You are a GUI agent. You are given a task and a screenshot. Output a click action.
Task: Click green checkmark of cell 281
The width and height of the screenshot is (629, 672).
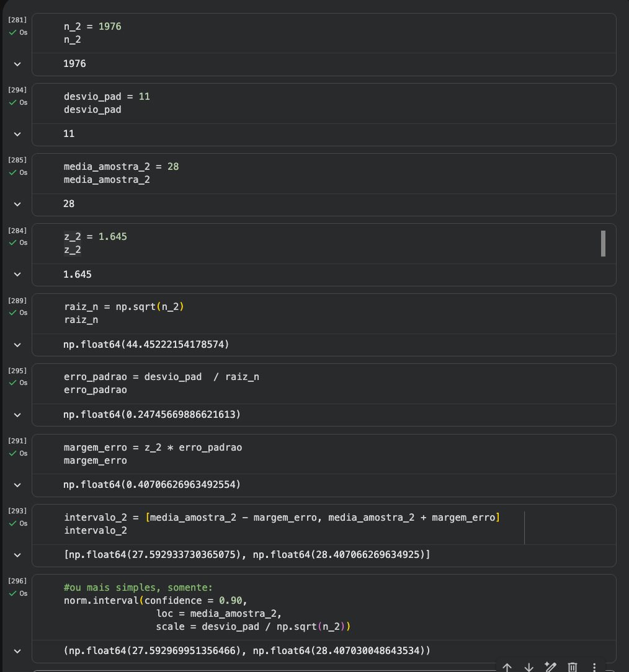[12, 32]
